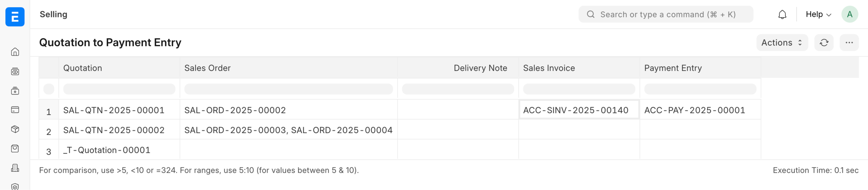Viewport: 868px width, 190px height.
Task: Focus the search or command bar
Action: tap(666, 14)
